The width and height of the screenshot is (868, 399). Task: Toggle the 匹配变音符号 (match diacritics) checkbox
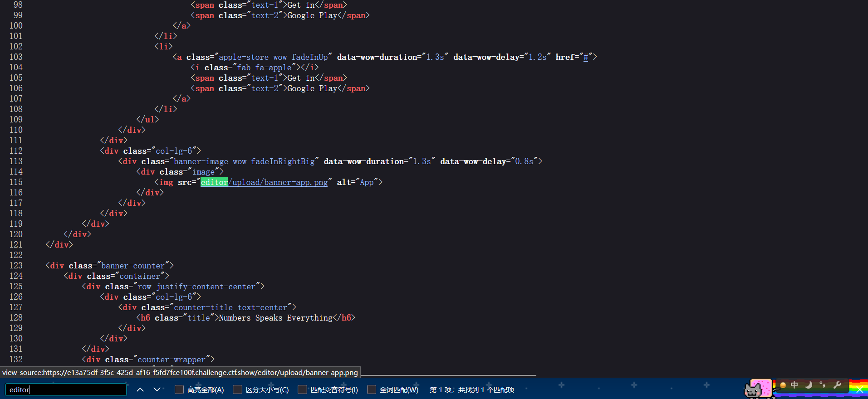click(x=302, y=389)
